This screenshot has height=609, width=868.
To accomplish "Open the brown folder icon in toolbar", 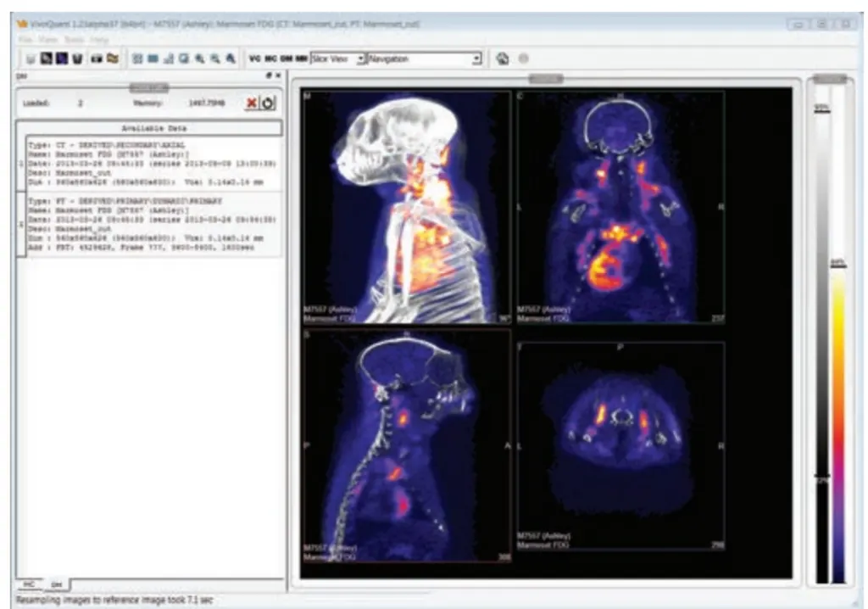I will [113, 59].
